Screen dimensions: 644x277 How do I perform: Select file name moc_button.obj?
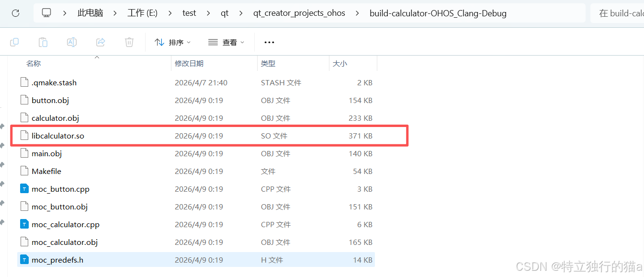tap(59, 207)
